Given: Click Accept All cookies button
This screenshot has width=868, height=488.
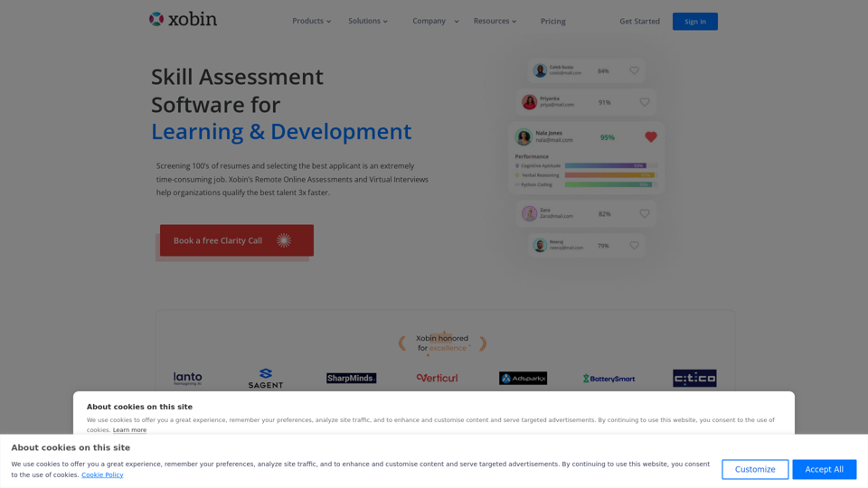Looking at the screenshot, I should click(x=825, y=469).
